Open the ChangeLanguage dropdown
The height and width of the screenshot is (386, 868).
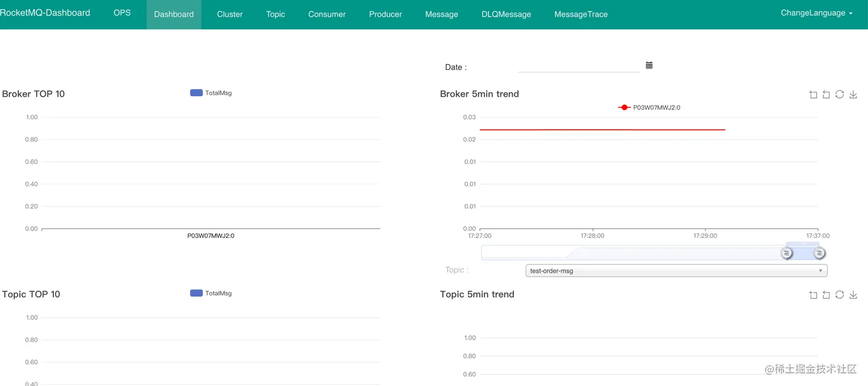point(816,13)
